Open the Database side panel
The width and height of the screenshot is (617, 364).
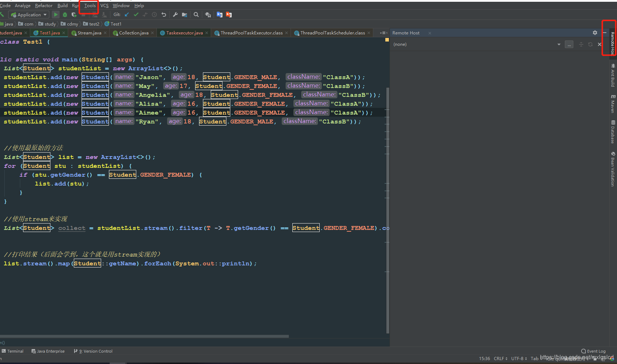click(613, 132)
